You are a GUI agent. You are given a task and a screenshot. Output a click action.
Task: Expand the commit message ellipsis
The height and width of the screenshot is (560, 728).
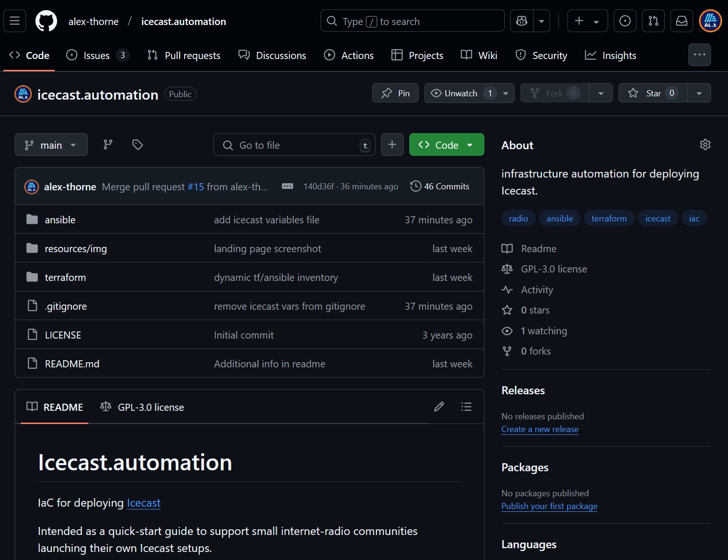click(288, 186)
